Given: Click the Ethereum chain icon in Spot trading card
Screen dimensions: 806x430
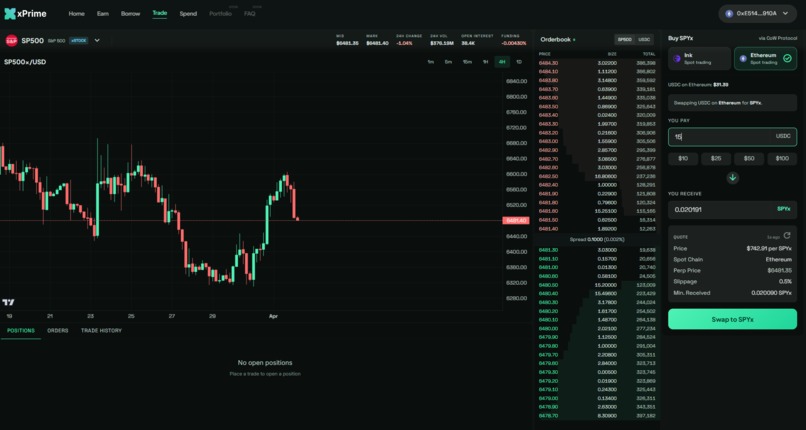Looking at the screenshot, I should pyautogui.click(x=743, y=59).
